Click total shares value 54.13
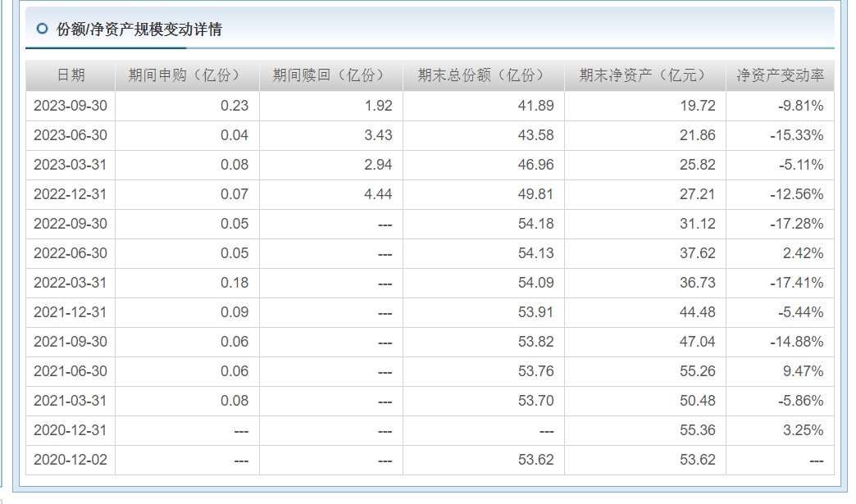 [x=536, y=253]
